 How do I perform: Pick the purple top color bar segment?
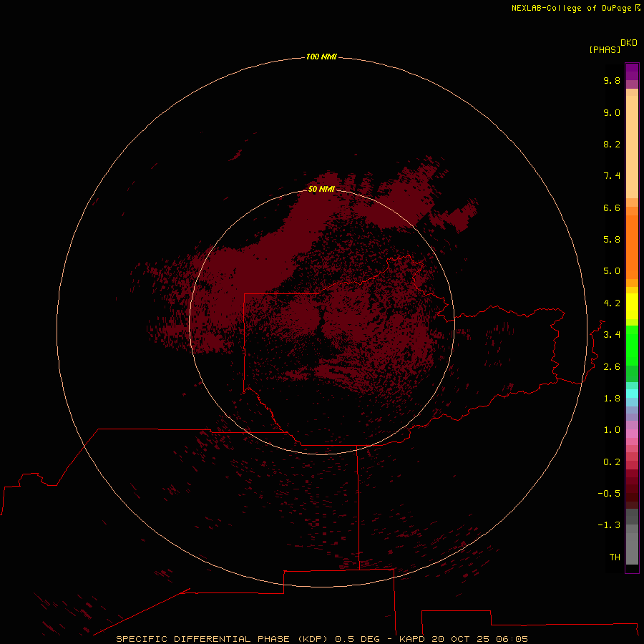632,72
